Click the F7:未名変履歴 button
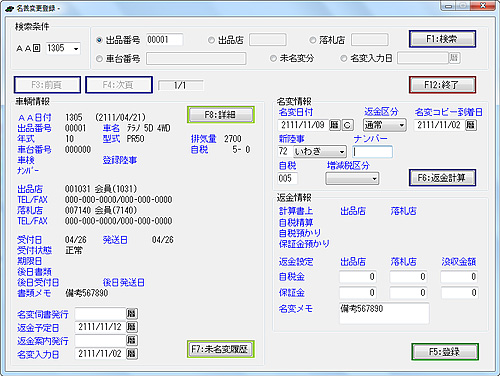Image resolution: width=500 pixels, height=376 pixels. coord(221,349)
